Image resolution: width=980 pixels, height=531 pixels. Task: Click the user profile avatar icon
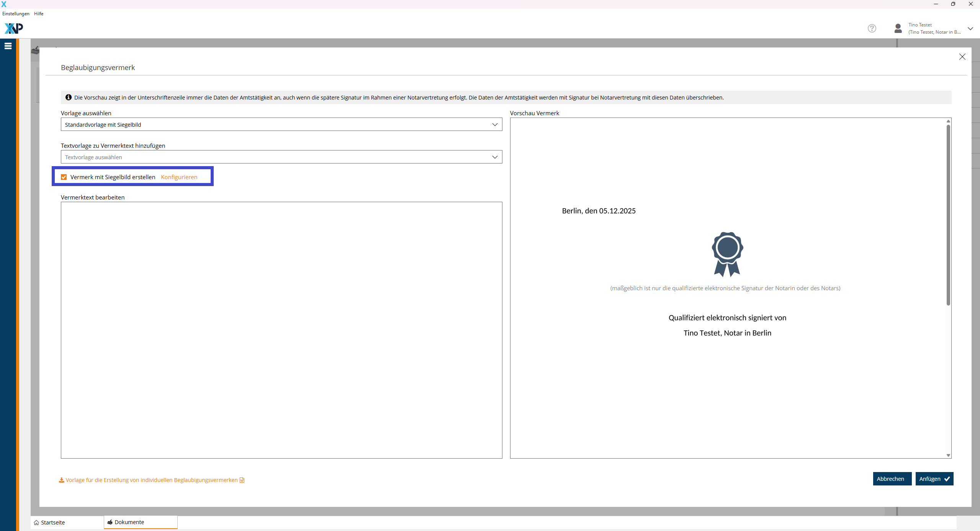pyautogui.click(x=898, y=28)
